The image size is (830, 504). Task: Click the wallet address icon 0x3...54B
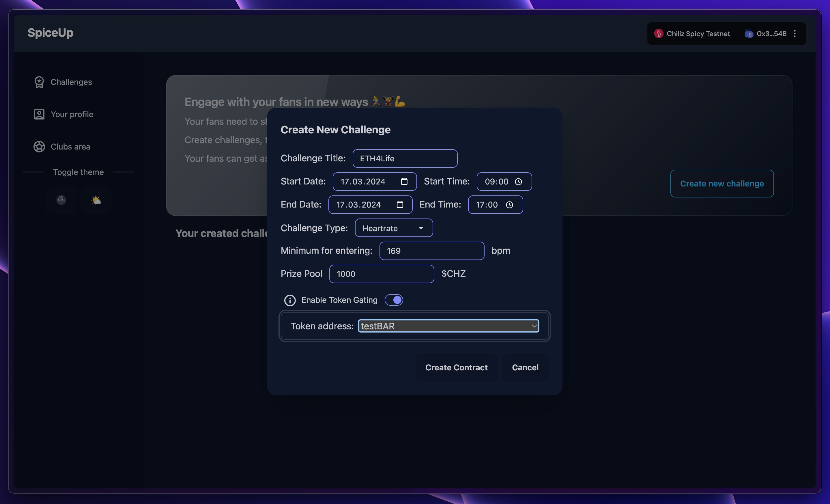coord(749,33)
